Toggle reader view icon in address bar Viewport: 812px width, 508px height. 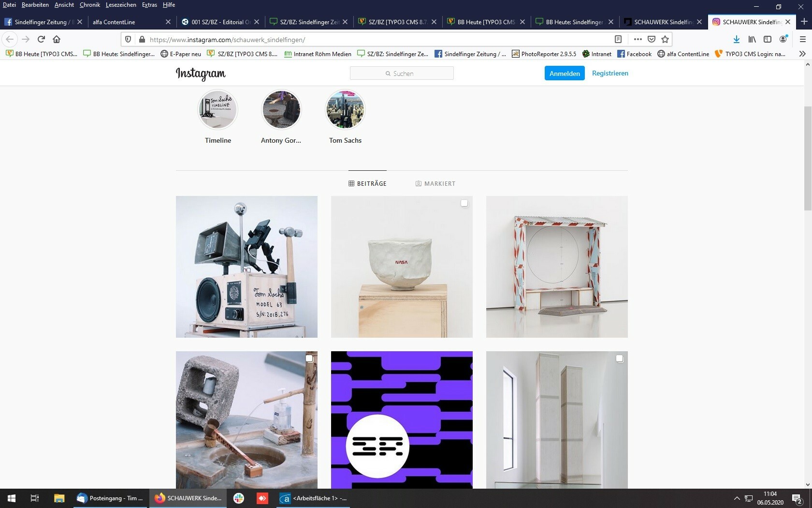(618, 39)
